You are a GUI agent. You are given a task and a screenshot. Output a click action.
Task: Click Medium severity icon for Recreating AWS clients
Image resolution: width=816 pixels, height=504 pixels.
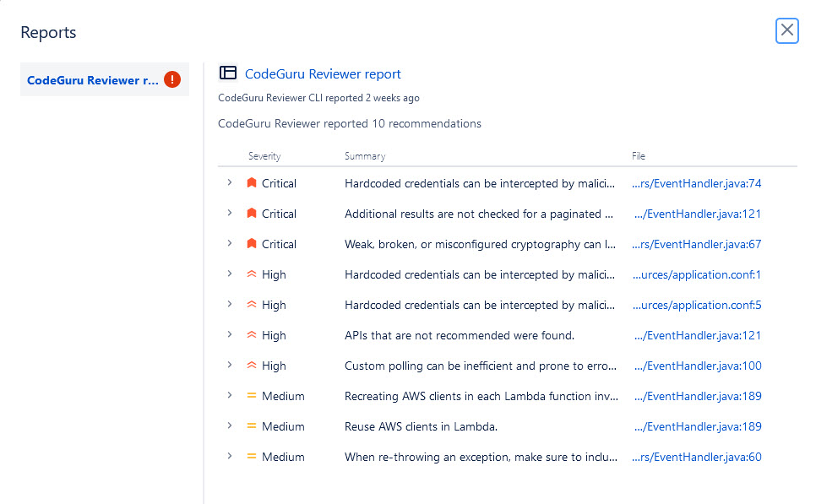point(252,395)
